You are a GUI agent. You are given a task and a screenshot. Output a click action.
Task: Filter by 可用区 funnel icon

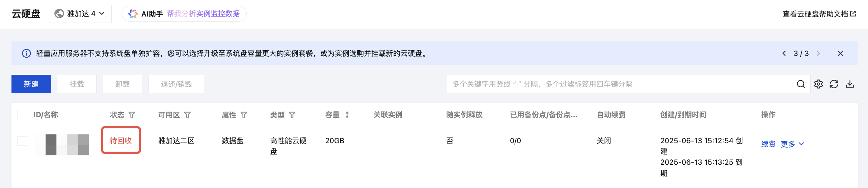(x=187, y=115)
